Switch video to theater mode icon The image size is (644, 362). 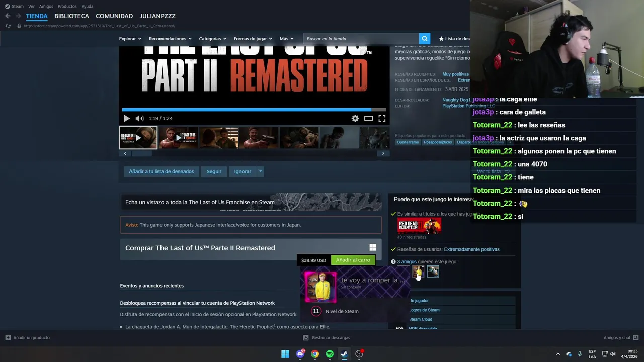click(368, 118)
